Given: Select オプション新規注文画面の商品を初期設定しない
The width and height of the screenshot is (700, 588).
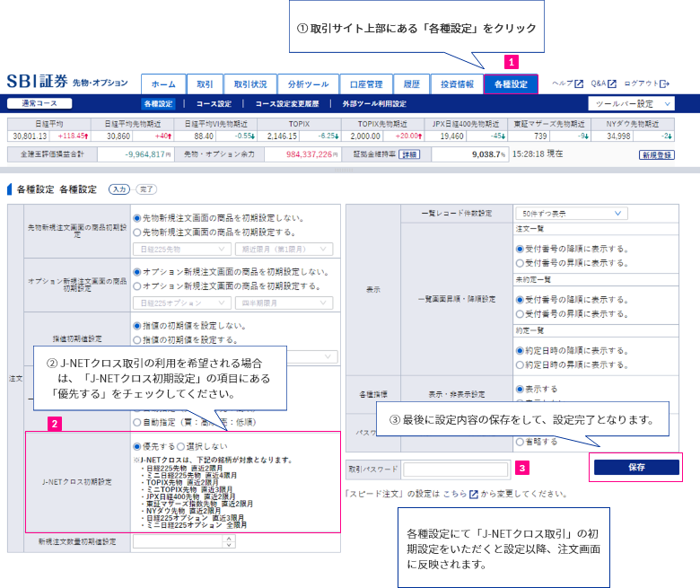Looking at the screenshot, I should (x=137, y=272).
